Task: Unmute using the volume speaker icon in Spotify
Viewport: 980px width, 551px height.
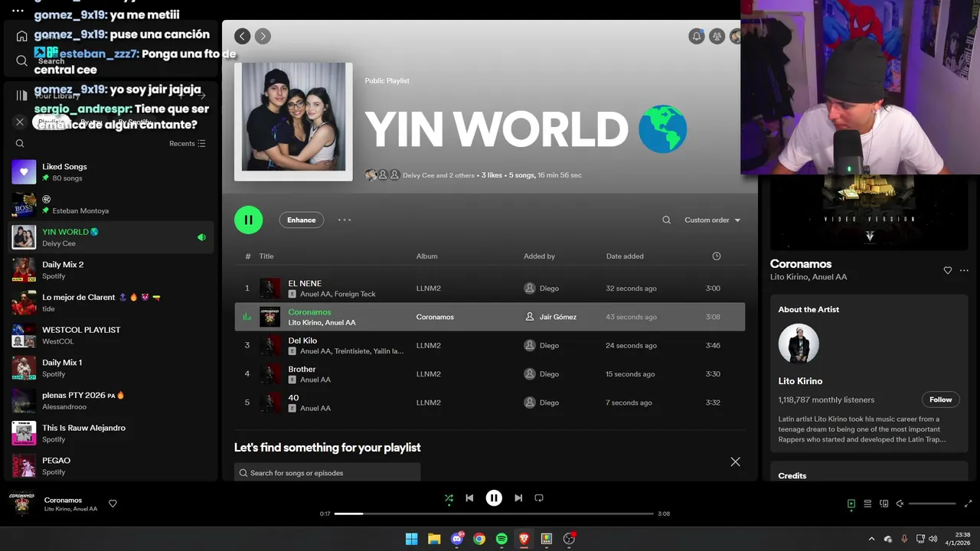Action: (x=900, y=504)
